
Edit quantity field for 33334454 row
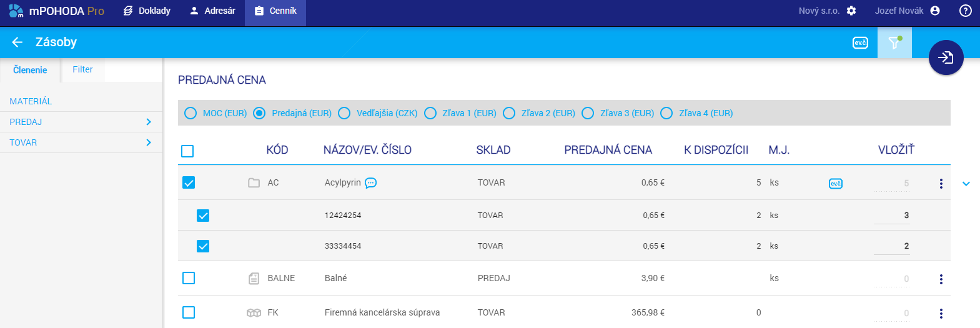pyautogui.click(x=892, y=246)
